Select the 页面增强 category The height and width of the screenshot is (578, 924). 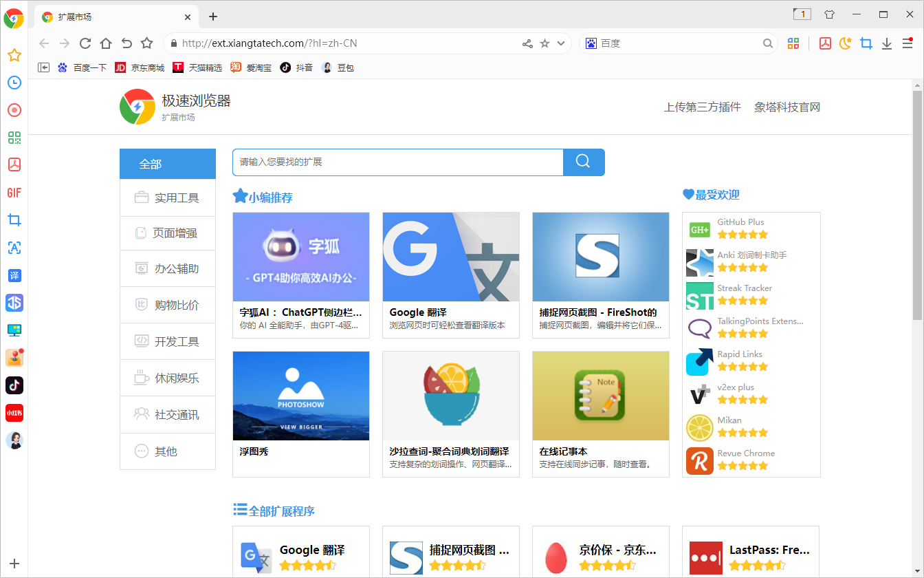click(x=168, y=233)
